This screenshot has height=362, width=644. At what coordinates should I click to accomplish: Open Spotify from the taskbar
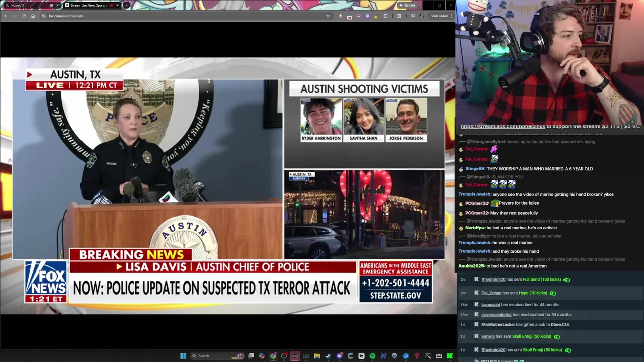coord(372,356)
